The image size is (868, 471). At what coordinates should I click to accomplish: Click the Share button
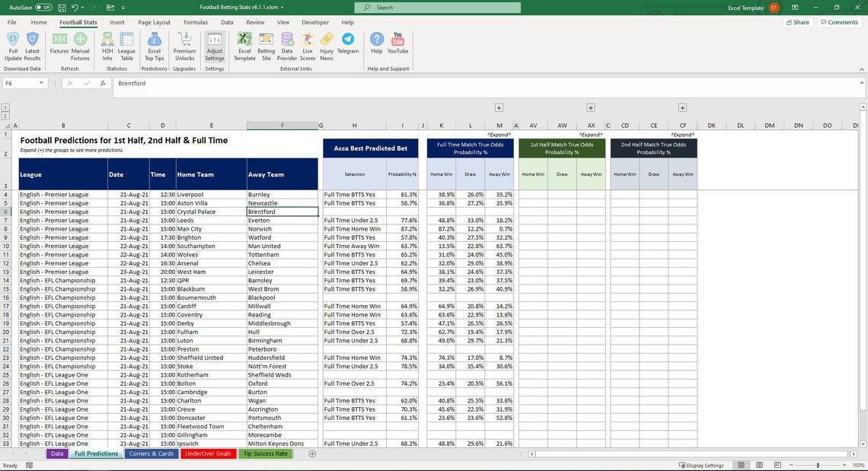[799, 22]
